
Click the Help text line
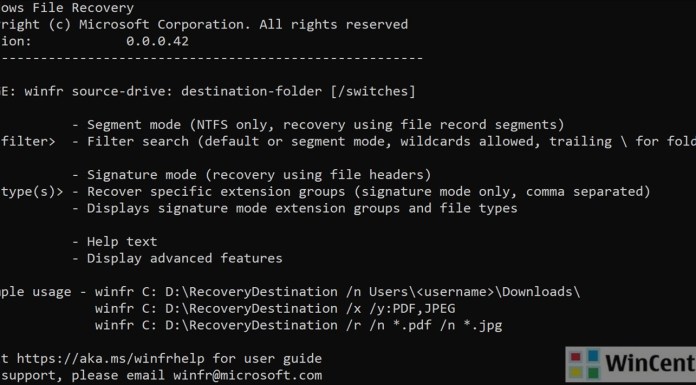point(115,242)
